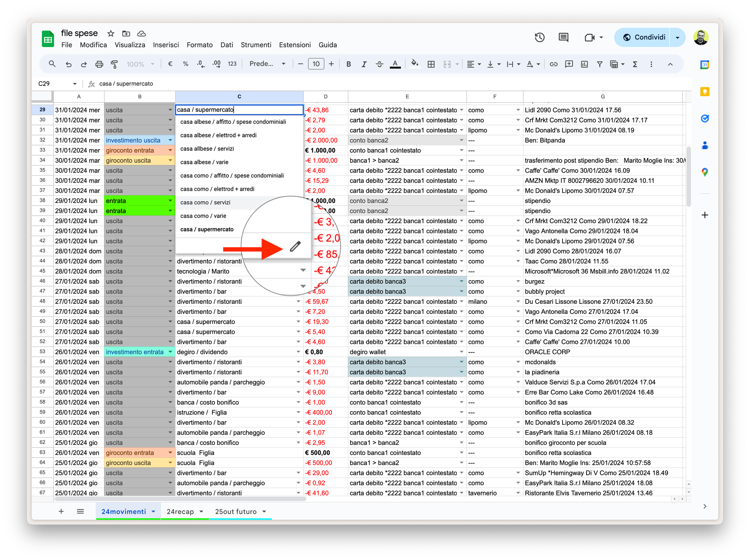Open the Prede... font dropdown
Image resolution: width=750 pixels, height=560 pixels.
pos(267,64)
